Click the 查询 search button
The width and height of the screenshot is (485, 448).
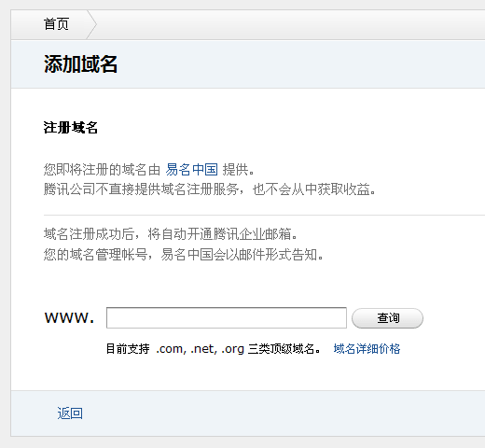pos(387,318)
